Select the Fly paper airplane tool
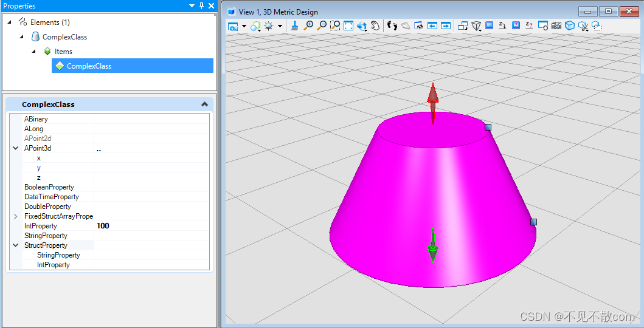Screen dimensions: 644x328 point(406,26)
